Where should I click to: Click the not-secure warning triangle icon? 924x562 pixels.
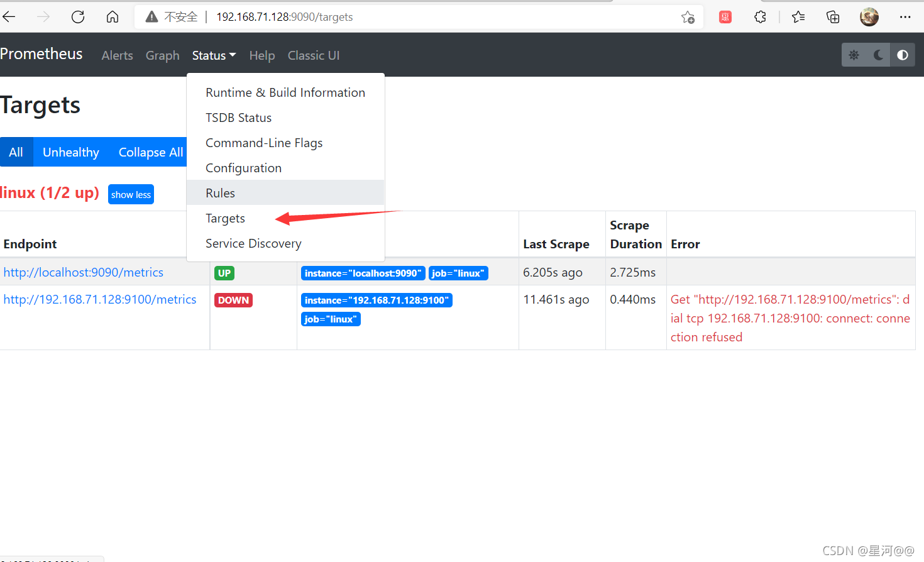pos(151,17)
